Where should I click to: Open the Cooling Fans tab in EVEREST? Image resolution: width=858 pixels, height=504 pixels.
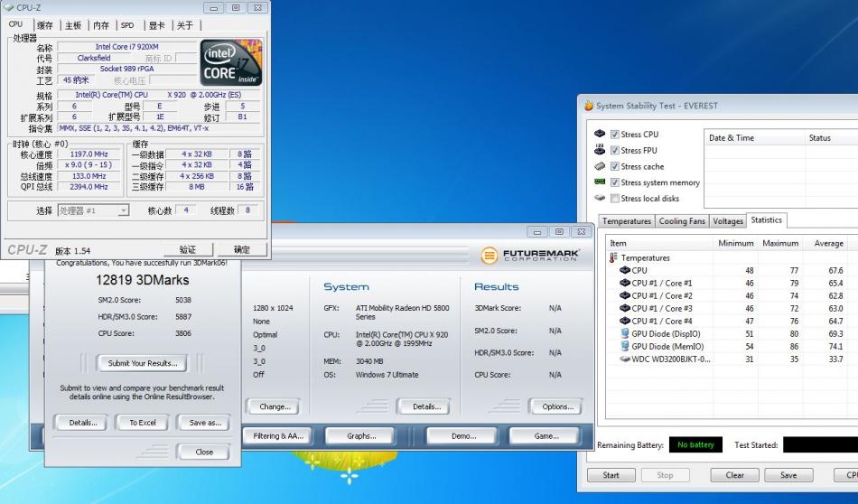point(682,221)
